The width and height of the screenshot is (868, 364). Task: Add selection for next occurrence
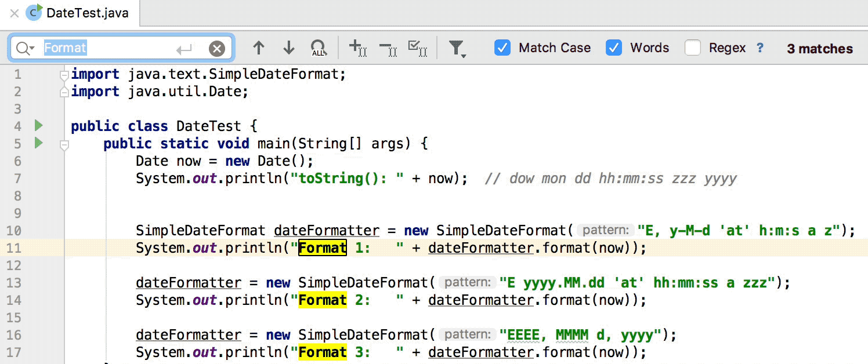tap(358, 48)
